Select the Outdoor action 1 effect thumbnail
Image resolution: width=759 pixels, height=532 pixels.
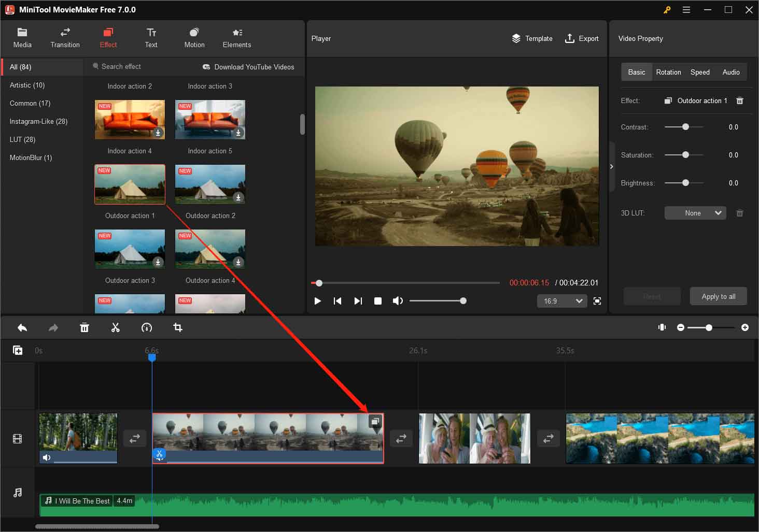pos(130,184)
